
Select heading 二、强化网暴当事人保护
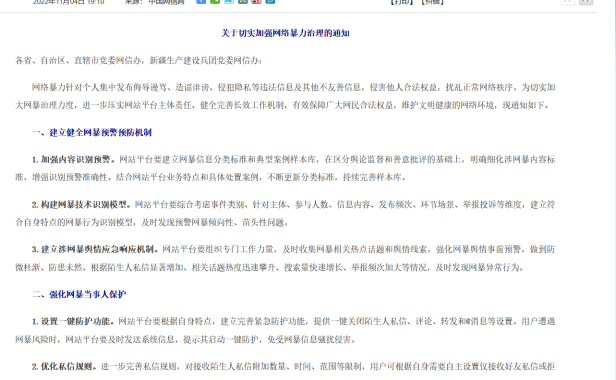tap(79, 294)
